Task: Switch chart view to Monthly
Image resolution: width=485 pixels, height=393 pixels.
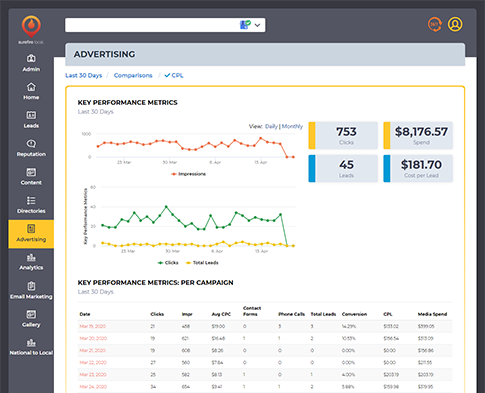Action: click(292, 126)
